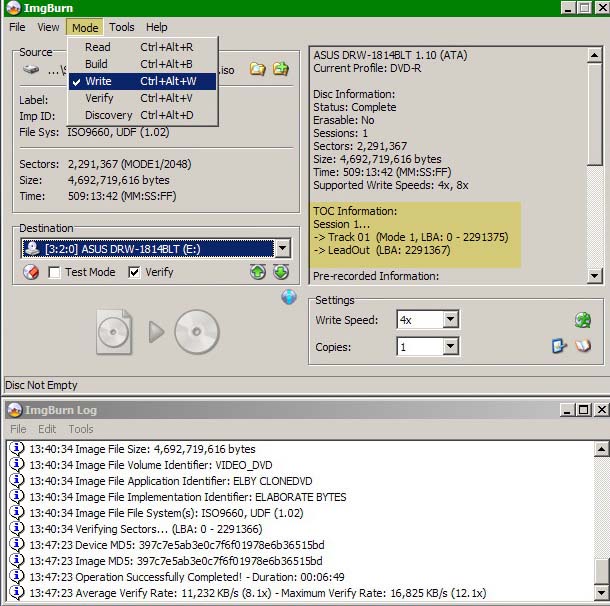Click the blue globe icon

pos(289,297)
